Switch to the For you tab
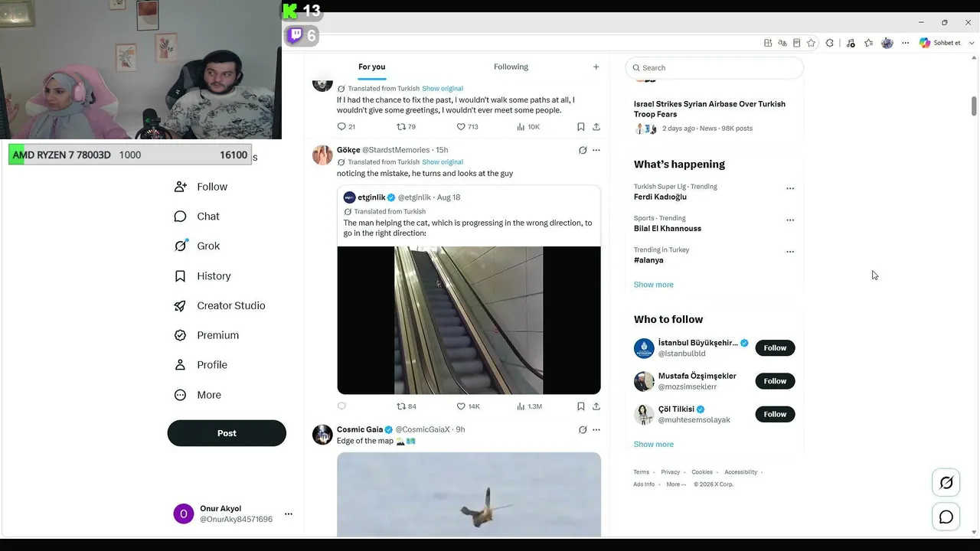The height and width of the screenshot is (551, 980). coord(372,67)
